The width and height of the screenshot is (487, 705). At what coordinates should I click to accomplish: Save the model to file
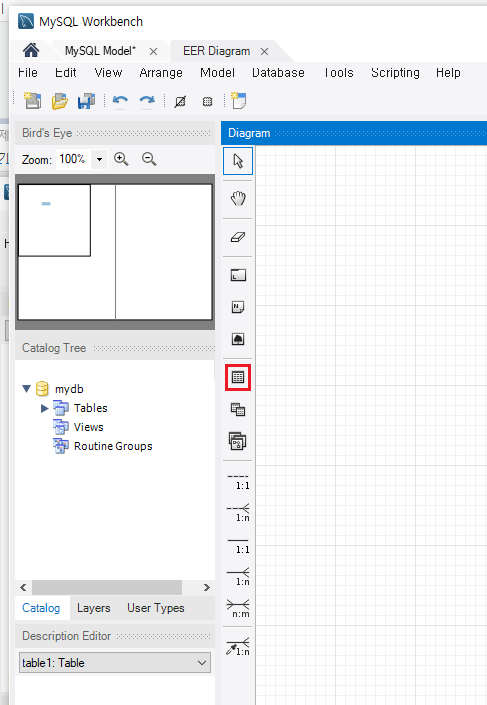[x=86, y=101]
